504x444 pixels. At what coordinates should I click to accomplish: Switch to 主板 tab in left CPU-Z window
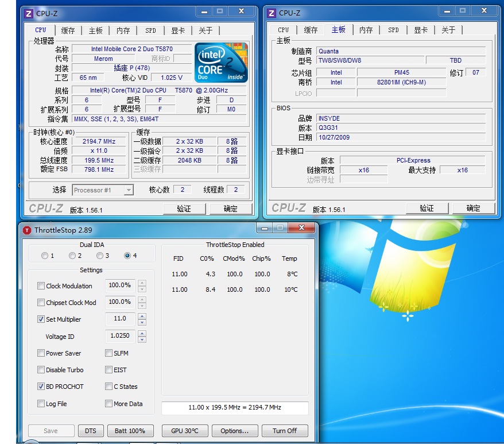[96, 30]
